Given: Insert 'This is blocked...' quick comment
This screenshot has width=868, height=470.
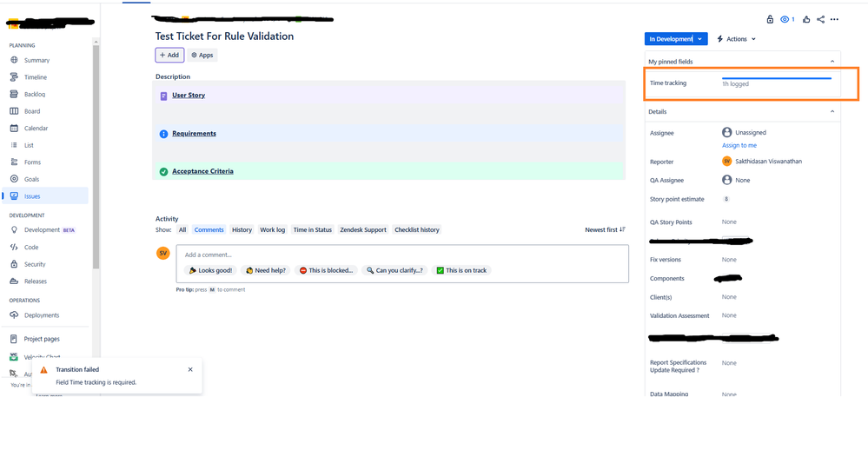Looking at the screenshot, I should click(x=326, y=271).
